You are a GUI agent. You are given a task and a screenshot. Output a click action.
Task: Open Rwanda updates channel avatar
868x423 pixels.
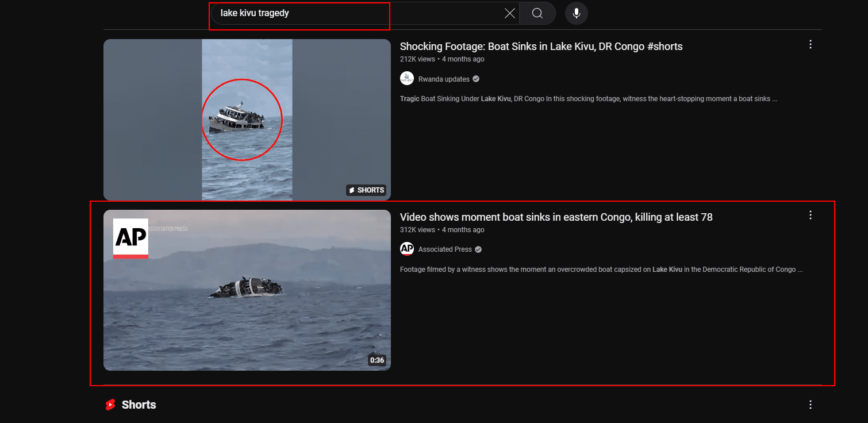pyautogui.click(x=407, y=79)
